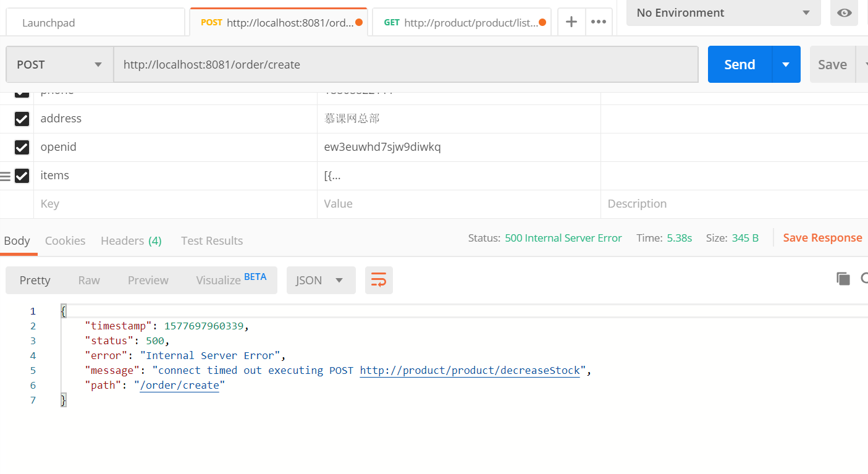Click the environment quick look eye icon
This screenshot has width=868, height=474.
point(844,13)
